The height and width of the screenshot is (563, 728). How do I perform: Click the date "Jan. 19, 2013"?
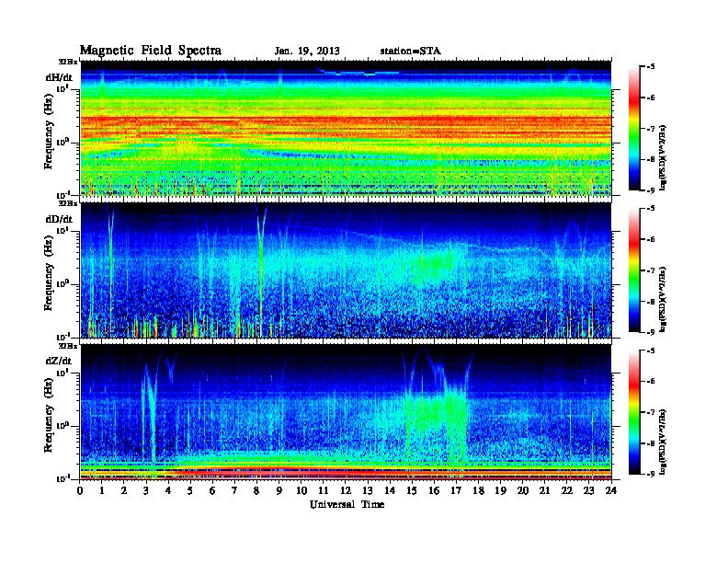click(307, 52)
